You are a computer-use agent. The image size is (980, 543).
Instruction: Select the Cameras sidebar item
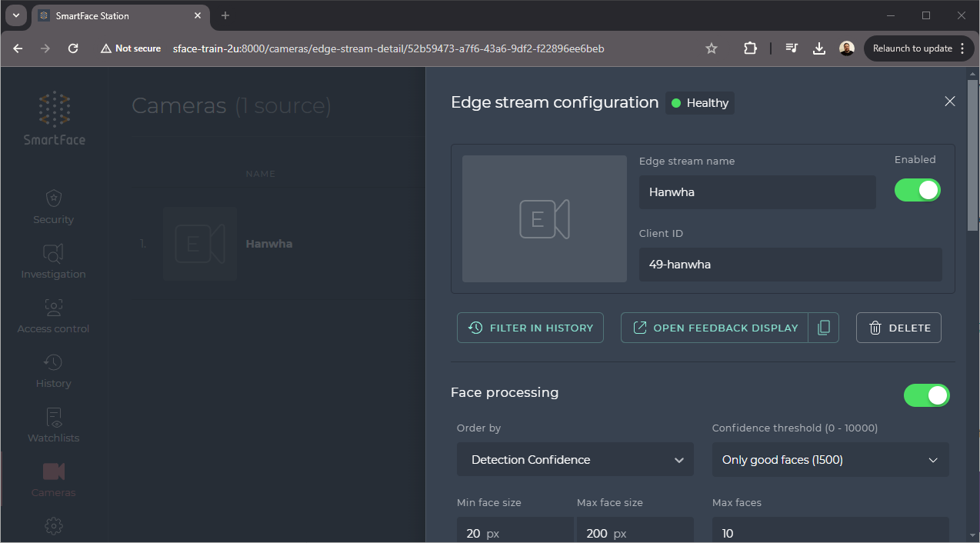[53, 481]
